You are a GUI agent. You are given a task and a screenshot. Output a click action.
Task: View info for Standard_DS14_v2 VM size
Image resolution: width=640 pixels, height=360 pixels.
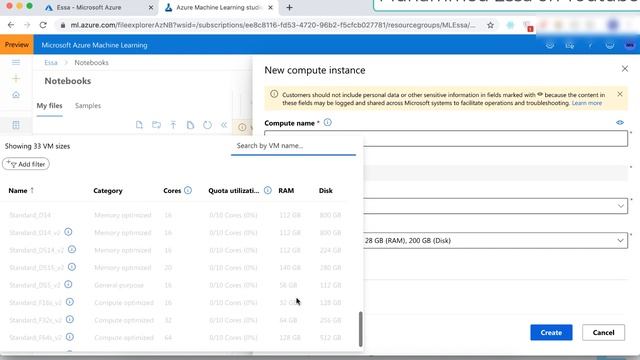pyautogui.click(x=72, y=249)
